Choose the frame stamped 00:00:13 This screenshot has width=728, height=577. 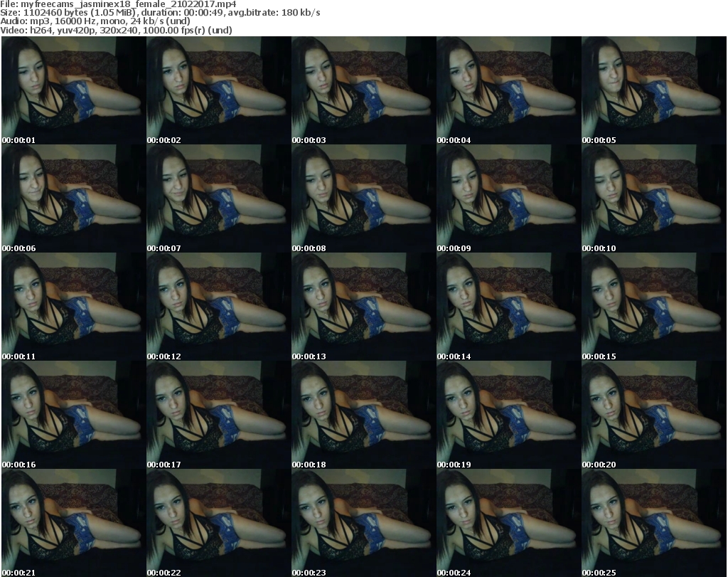pyautogui.click(x=363, y=307)
